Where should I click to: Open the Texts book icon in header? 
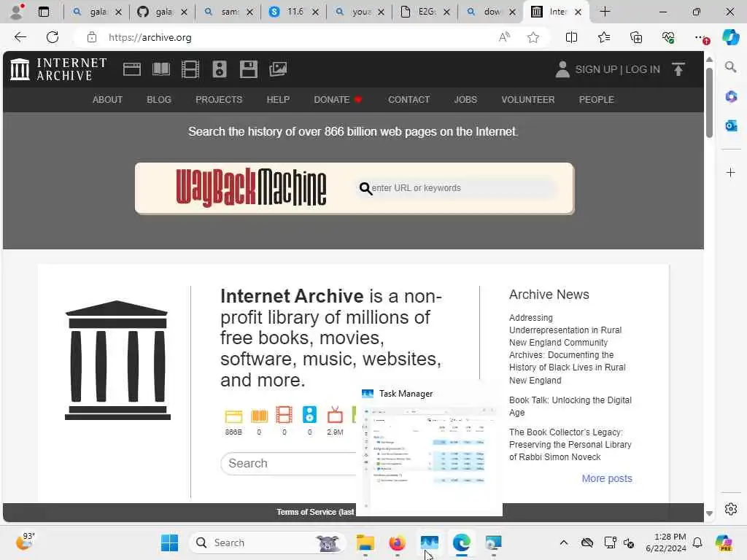(161, 69)
